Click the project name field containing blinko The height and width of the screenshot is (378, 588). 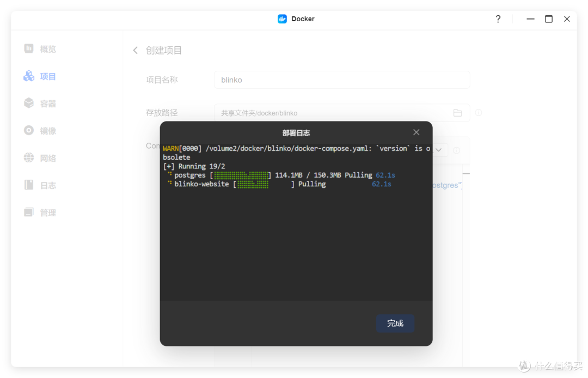tap(341, 80)
